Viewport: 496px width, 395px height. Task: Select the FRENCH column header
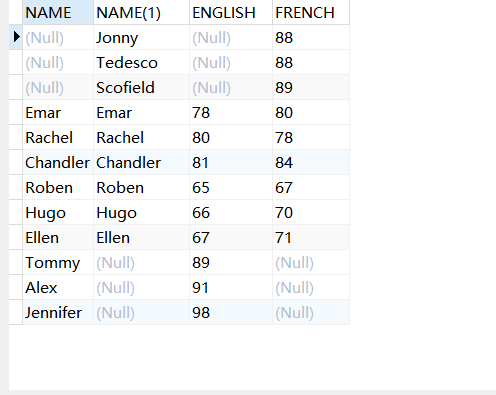[x=311, y=12]
